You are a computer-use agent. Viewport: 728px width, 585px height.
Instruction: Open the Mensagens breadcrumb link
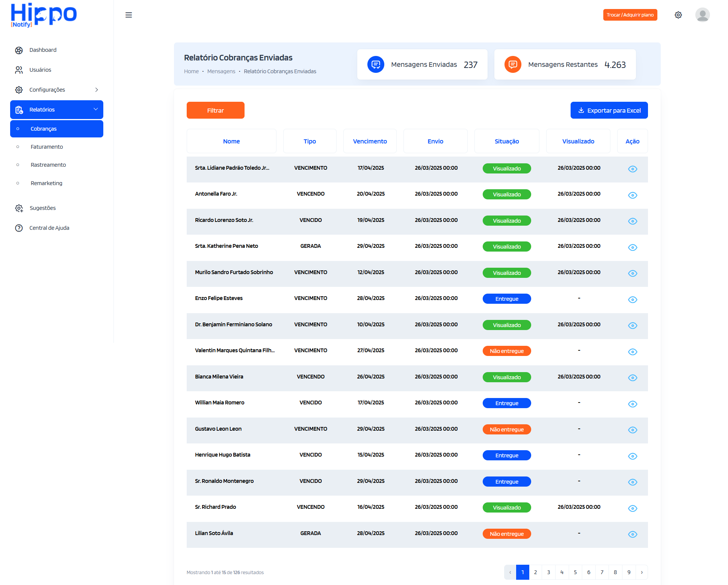coord(221,71)
